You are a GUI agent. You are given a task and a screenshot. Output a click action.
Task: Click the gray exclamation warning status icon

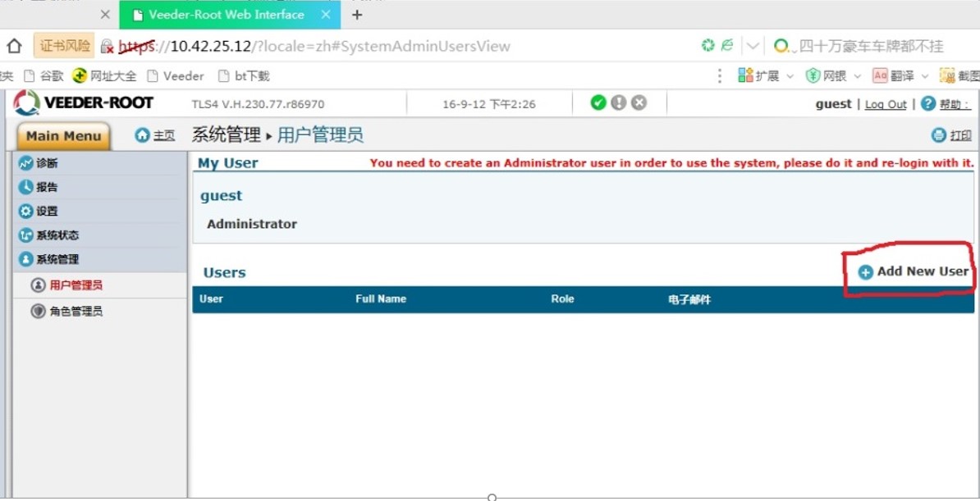pyautogui.click(x=619, y=102)
